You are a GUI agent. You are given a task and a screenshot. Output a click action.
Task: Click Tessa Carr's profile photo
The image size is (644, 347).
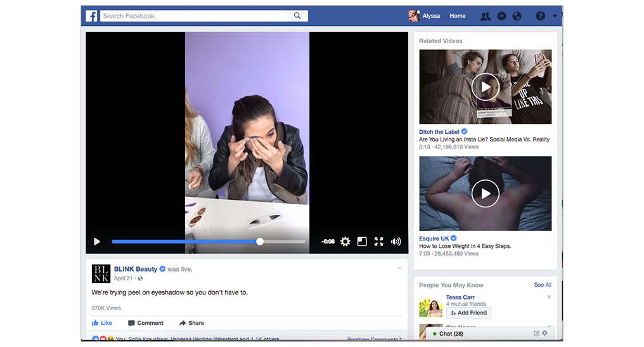point(431,306)
